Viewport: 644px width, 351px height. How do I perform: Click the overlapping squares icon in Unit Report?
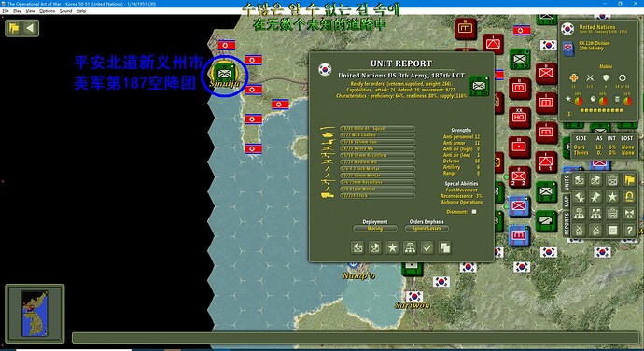445,247
